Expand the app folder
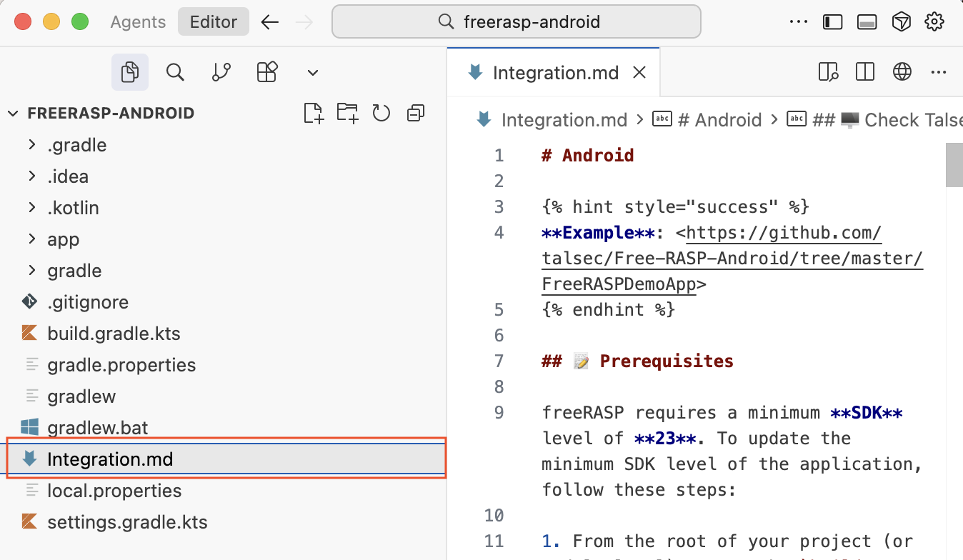 [63, 239]
